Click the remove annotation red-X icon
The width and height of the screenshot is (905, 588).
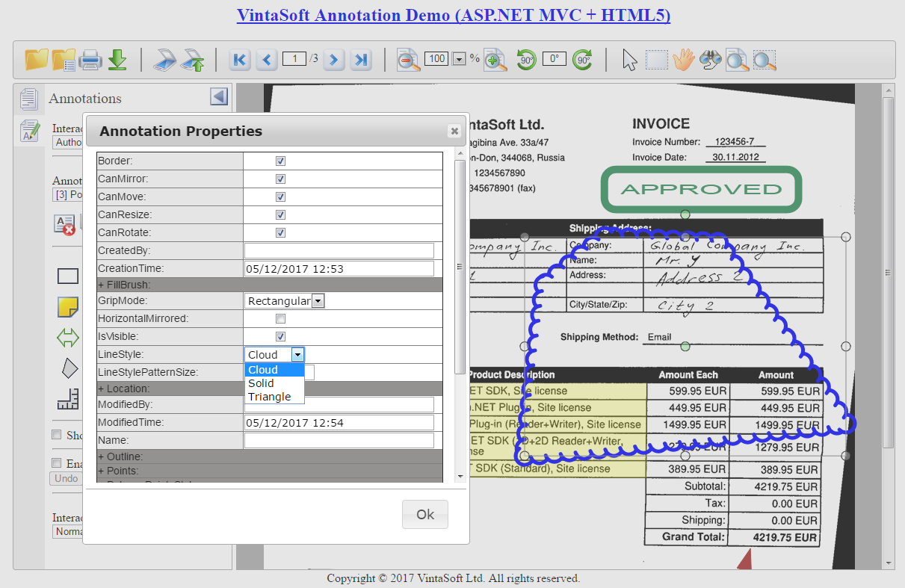pyautogui.click(x=64, y=224)
